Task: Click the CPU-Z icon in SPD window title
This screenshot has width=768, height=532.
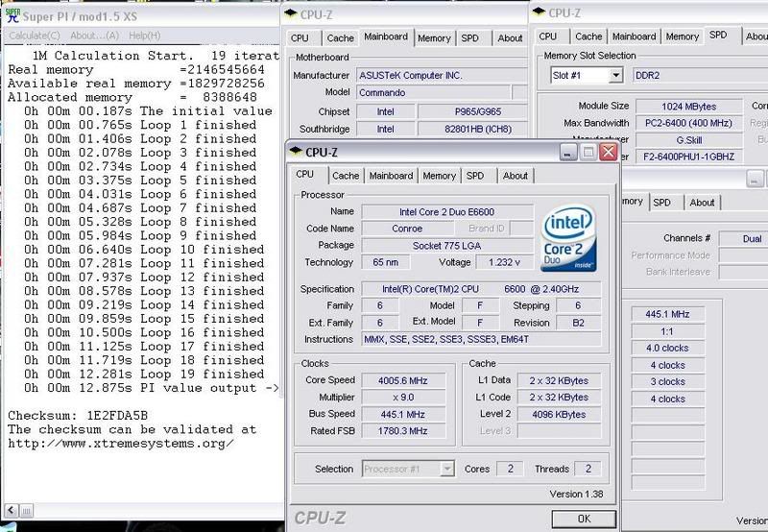Action: (x=539, y=12)
